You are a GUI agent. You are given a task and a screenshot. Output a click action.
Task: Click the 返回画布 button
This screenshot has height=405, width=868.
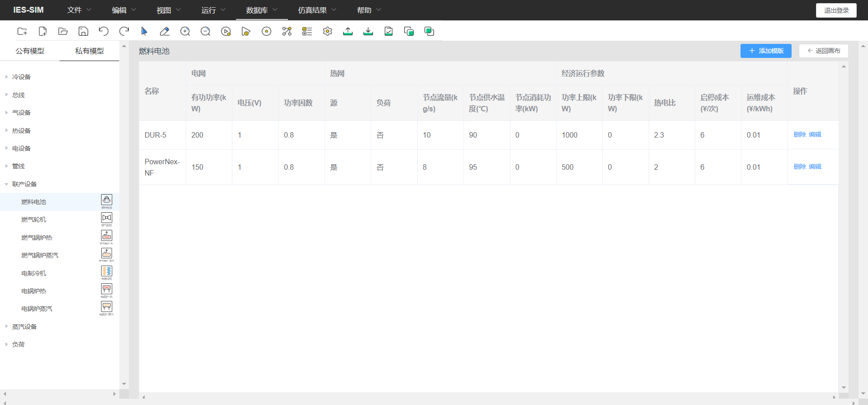[824, 51]
